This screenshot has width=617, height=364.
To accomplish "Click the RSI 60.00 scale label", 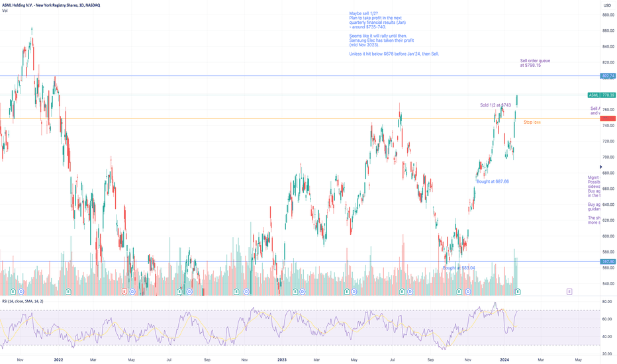I will pyautogui.click(x=607, y=319).
